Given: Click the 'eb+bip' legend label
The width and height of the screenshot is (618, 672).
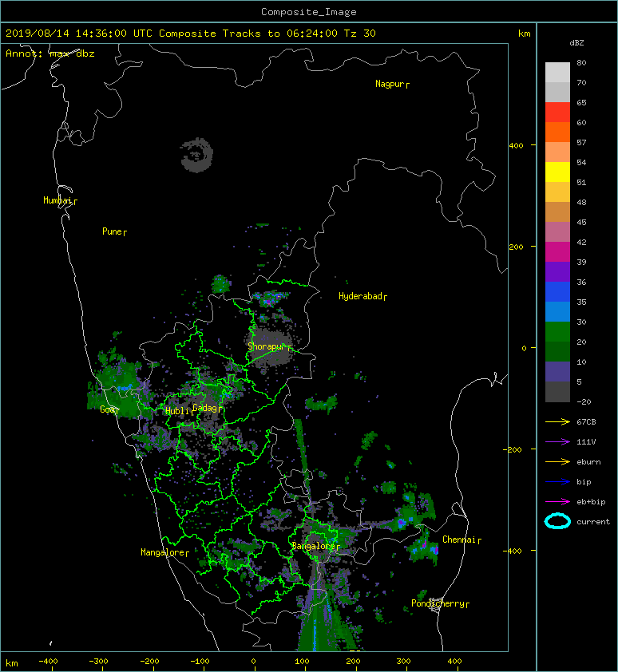Looking at the screenshot, I should click(x=591, y=502).
